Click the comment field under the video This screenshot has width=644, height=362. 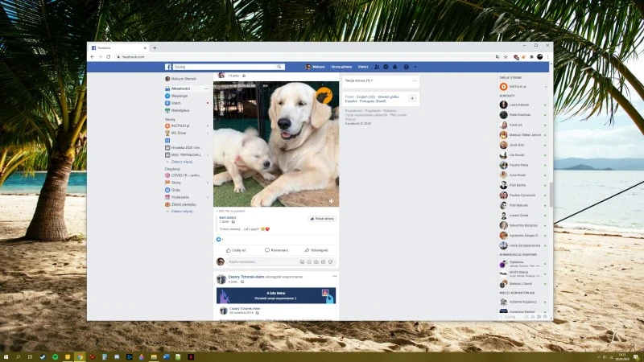click(281, 262)
